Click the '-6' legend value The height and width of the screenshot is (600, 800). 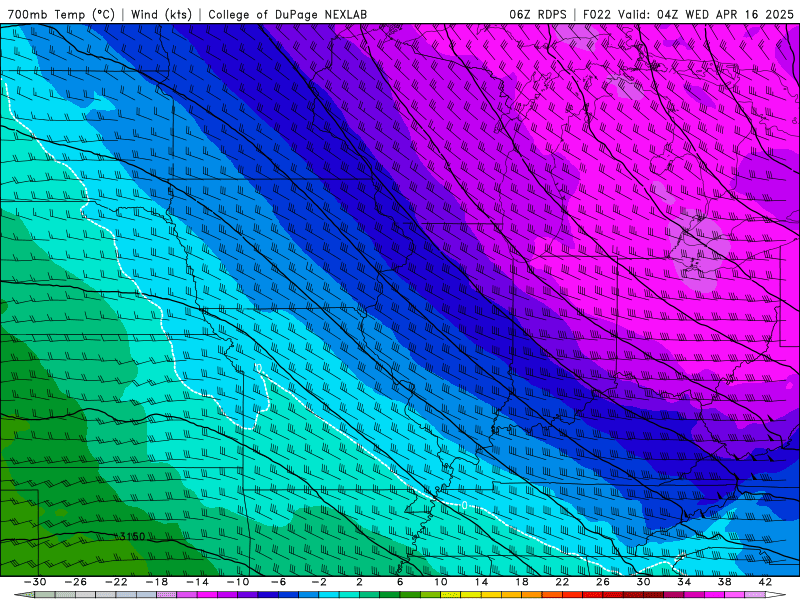pyautogui.click(x=278, y=582)
